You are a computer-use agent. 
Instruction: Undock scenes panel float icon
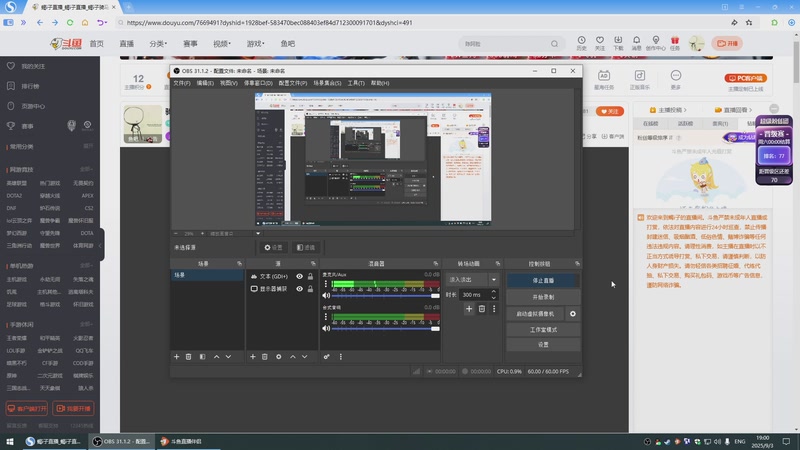[239, 264]
